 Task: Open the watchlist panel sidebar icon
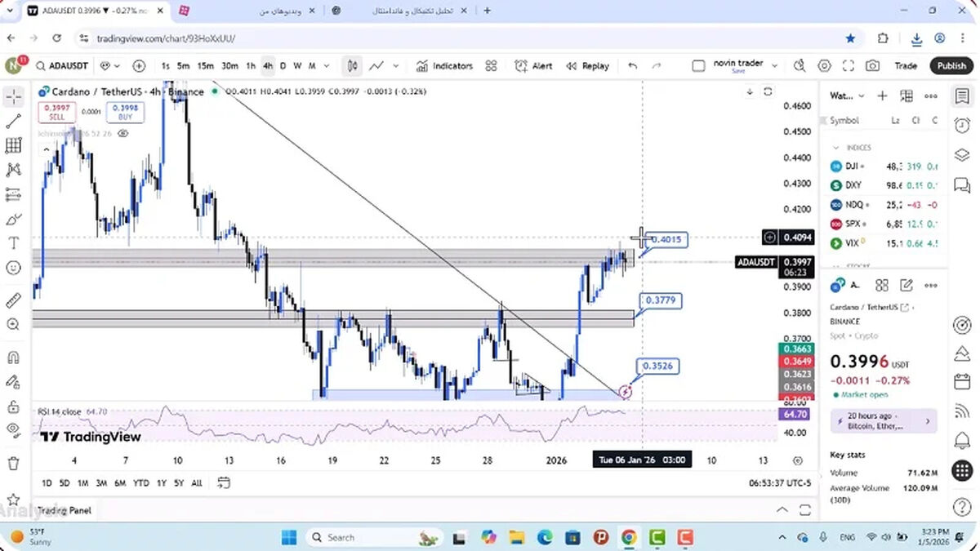[962, 96]
